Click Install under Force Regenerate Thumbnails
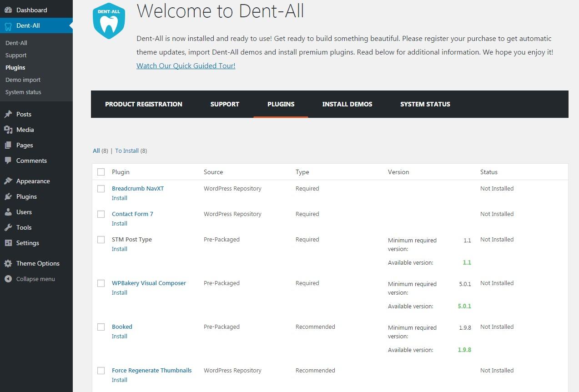 click(x=120, y=380)
